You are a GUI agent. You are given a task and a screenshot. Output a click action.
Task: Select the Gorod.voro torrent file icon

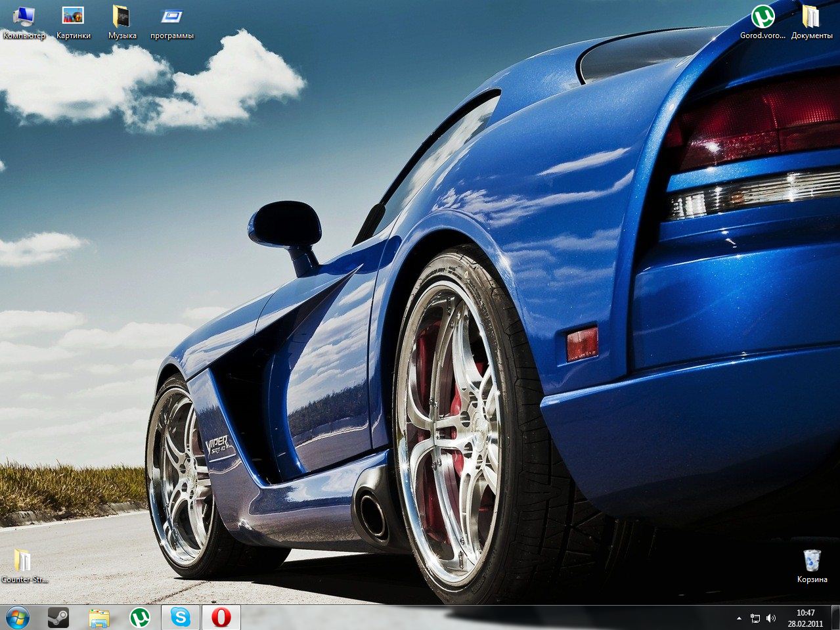tap(763, 16)
